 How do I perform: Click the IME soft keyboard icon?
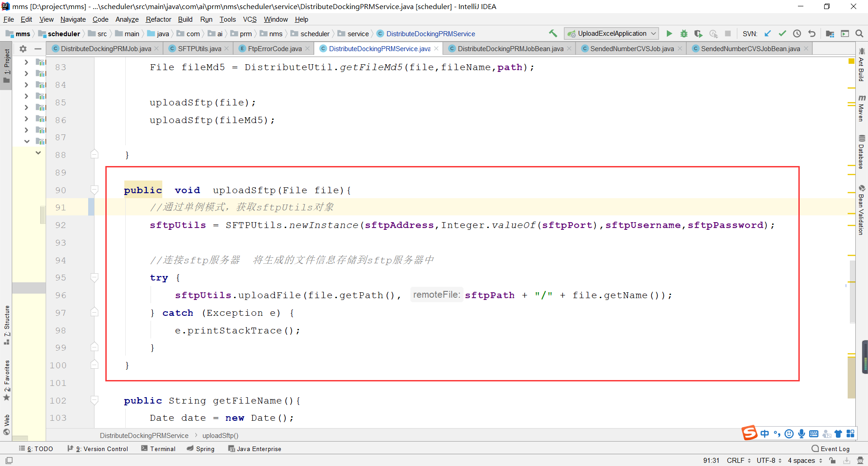tap(814, 434)
